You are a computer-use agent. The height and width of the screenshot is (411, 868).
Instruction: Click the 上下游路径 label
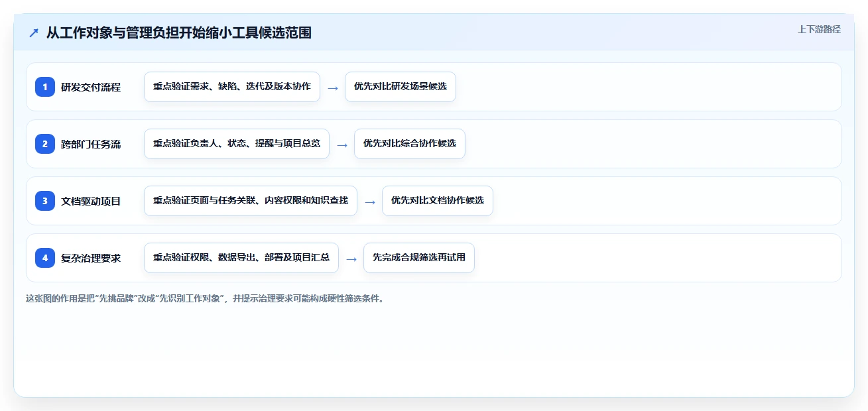(x=819, y=29)
